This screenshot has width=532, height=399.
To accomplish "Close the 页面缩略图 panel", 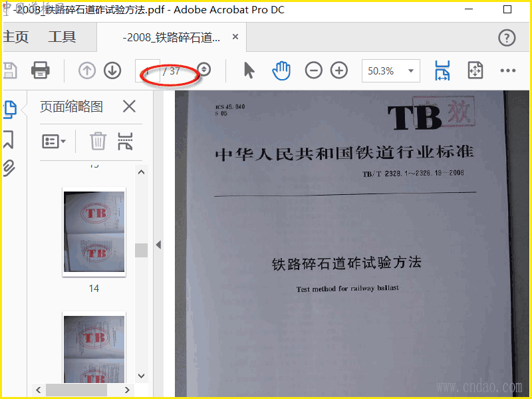I will point(129,106).
